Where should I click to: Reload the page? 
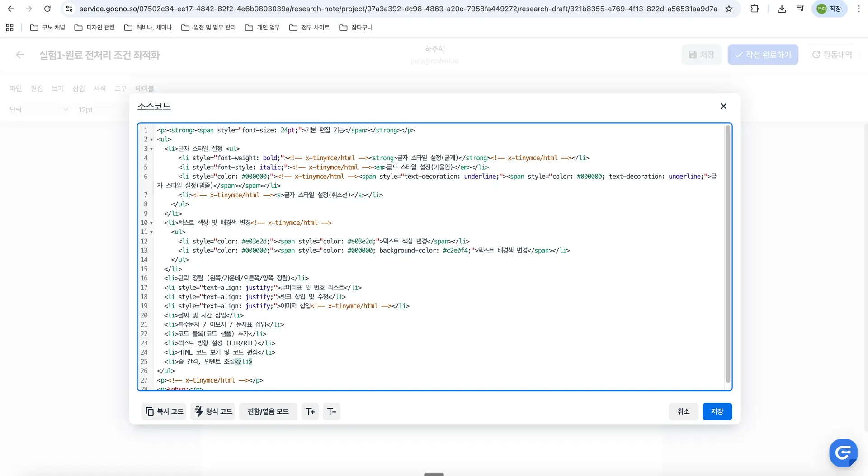click(47, 9)
